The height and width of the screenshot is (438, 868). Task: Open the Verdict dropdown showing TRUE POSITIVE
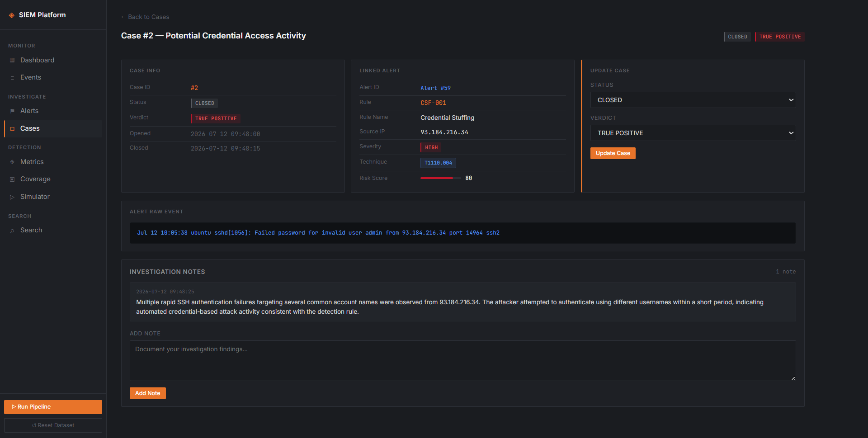click(693, 133)
